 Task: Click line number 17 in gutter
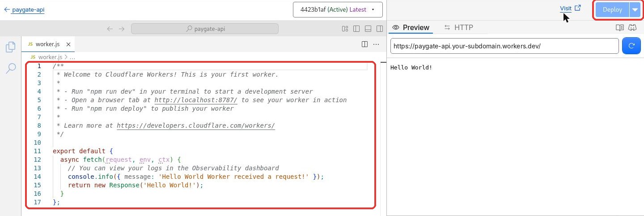click(37, 202)
